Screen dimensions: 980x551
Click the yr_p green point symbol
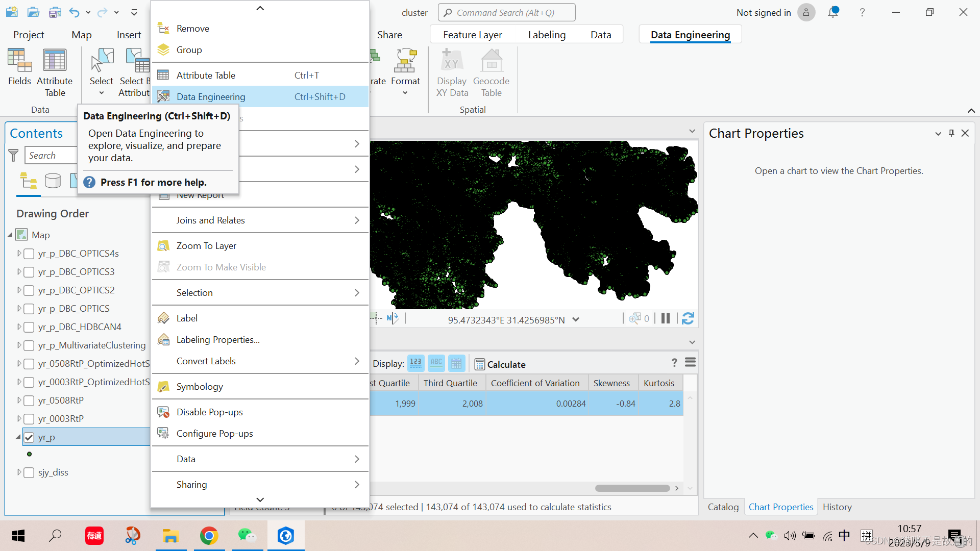pyautogui.click(x=29, y=454)
